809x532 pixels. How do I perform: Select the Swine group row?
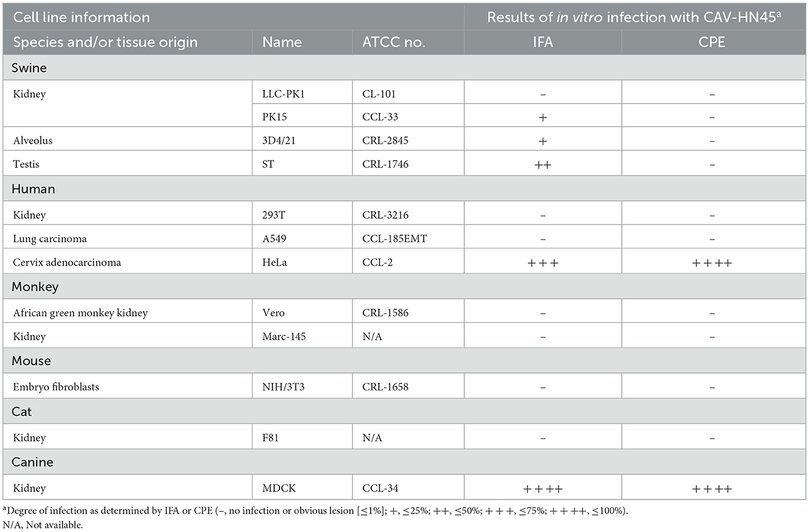[x=29, y=68]
